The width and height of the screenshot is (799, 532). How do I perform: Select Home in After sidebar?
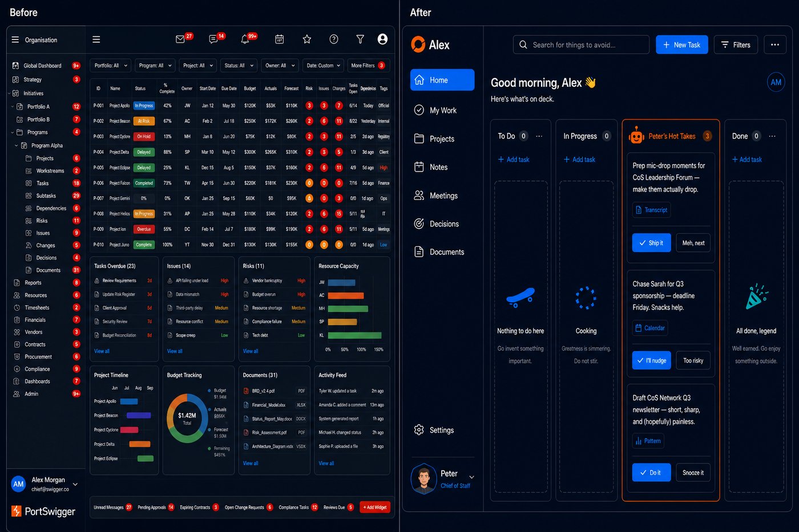pos(442,80)
